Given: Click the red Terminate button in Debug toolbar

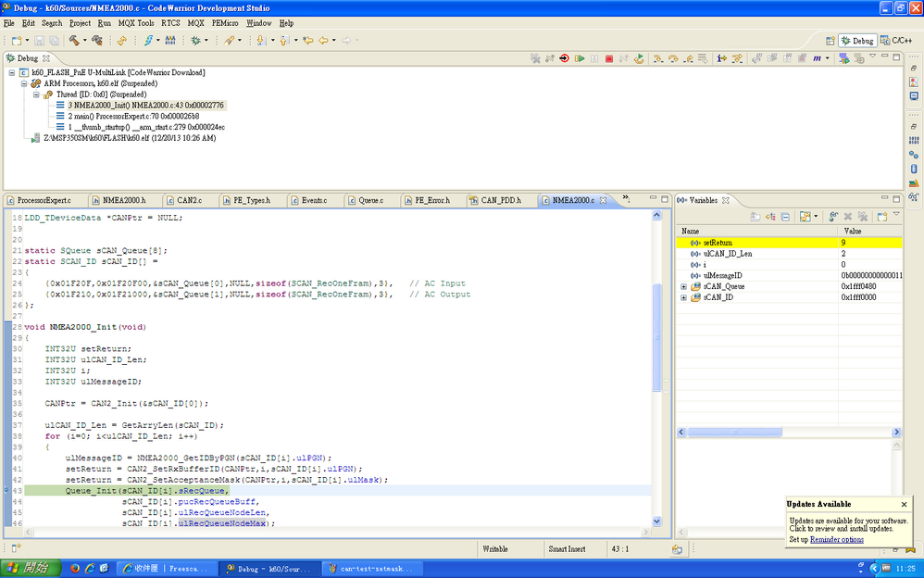Looking at the screenshot, I should coord(608,58).
